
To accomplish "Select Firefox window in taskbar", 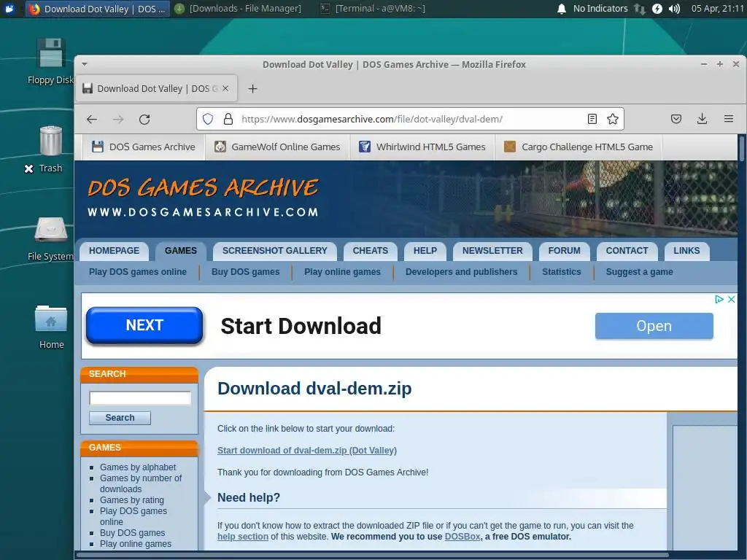I will pos(97,9).
